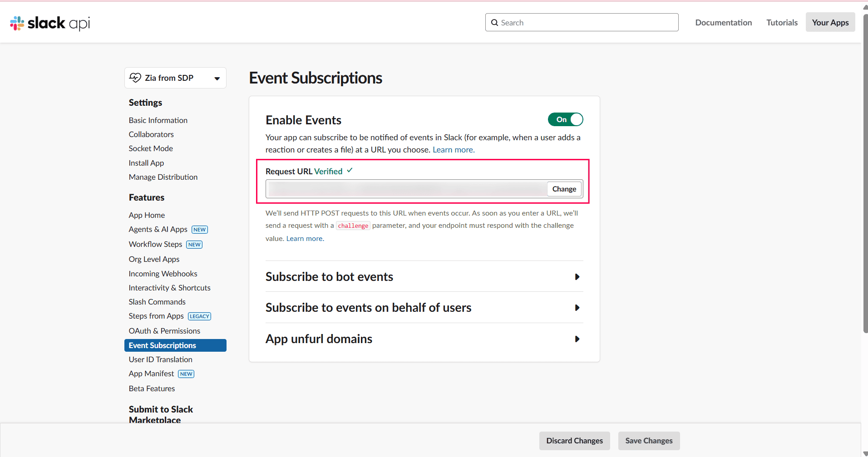Open the Zia from SDP app dropdown
Viewport: 868px width, 457px height.
point(217,79)
